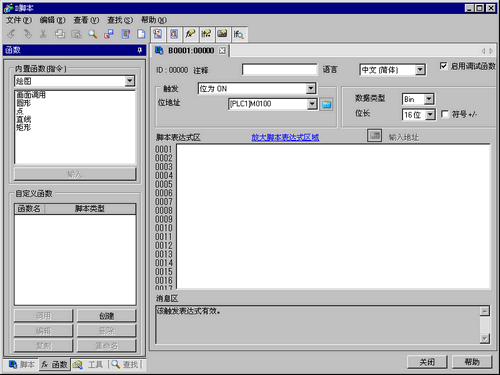Select 点 in the function list

pos(20,111)
